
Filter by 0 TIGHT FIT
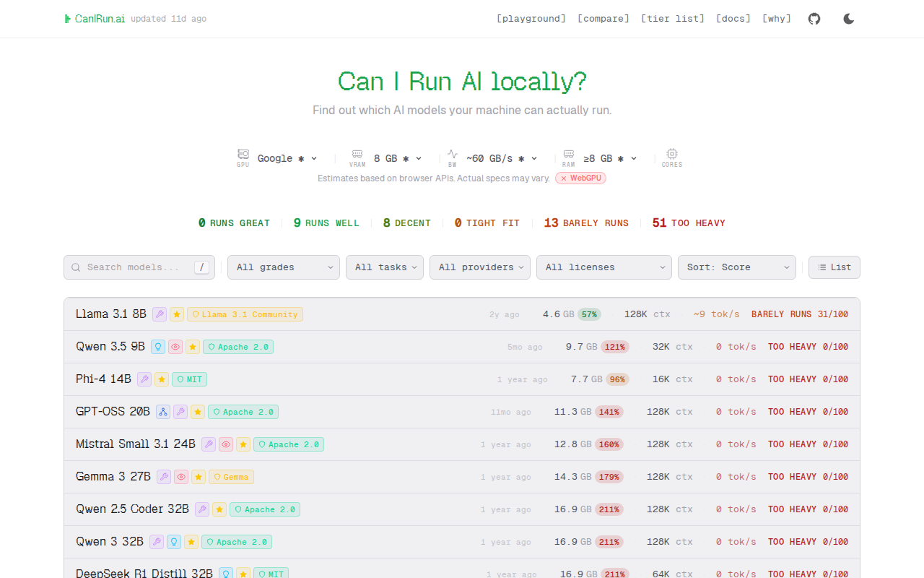pyautogui.click(x=487, y=223)
